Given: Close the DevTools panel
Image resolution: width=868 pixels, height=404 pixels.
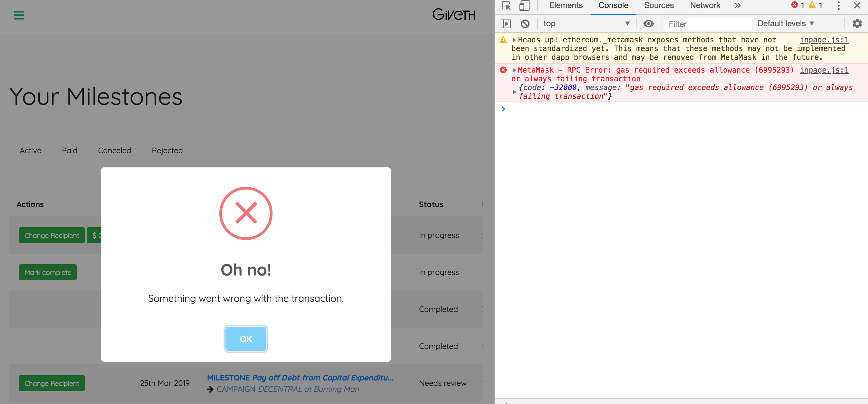Looking at the screenshot, I should [857, 5].
